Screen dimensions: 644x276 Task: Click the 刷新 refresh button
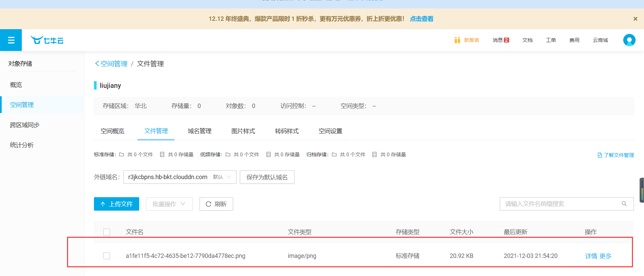tap(216, 204)
